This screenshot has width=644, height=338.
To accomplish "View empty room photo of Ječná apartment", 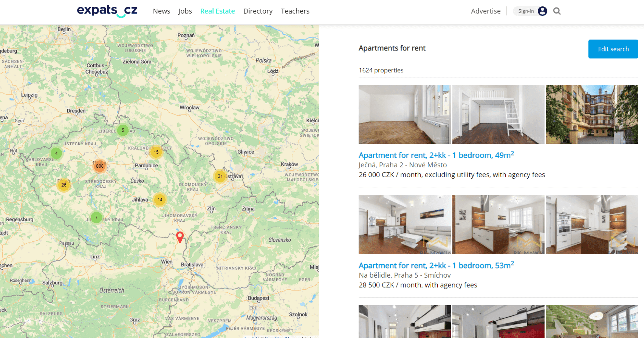I will click(405, 115).
